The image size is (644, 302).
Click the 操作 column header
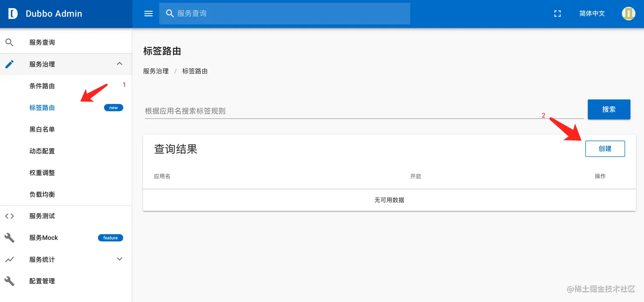coord(600,176)
